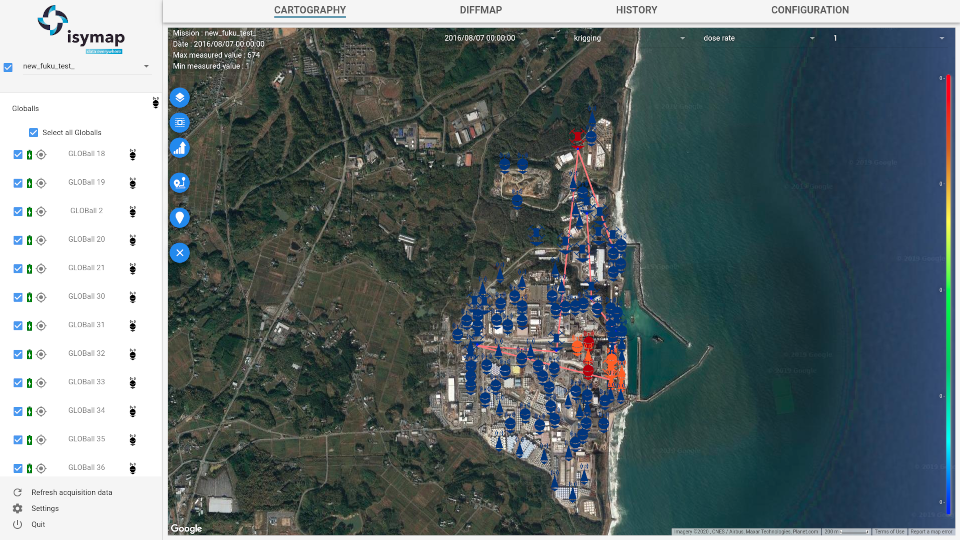Uncheck Select all Globalls checkbox
The height and width of the screenshot is (540, 960).
coord(34,132)
